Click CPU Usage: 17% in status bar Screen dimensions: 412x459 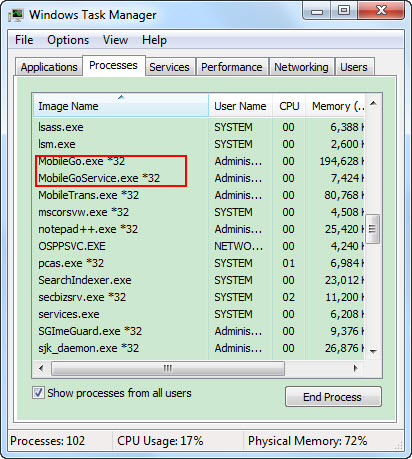pyautogui.click(x=160, y=441)
